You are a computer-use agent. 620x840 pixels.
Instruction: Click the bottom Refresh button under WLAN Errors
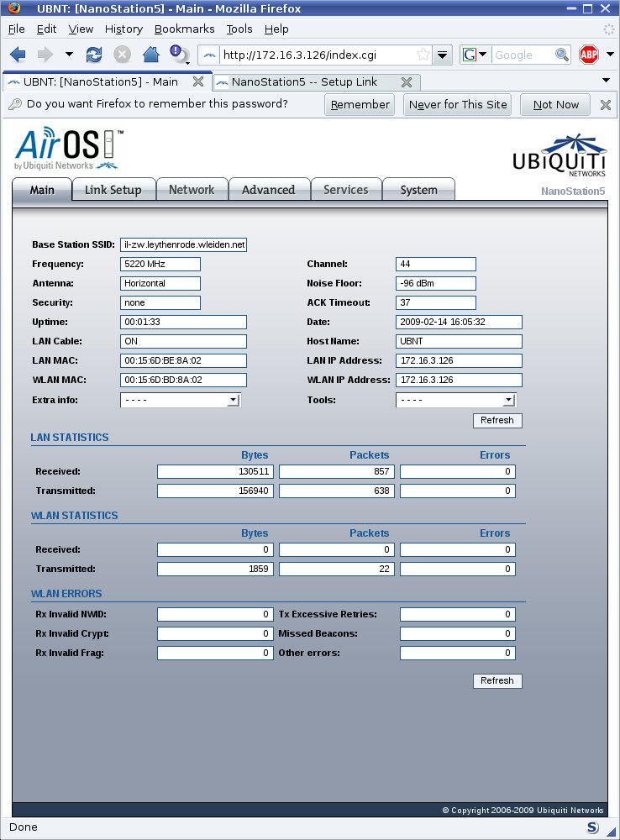[x=497, y=680]
